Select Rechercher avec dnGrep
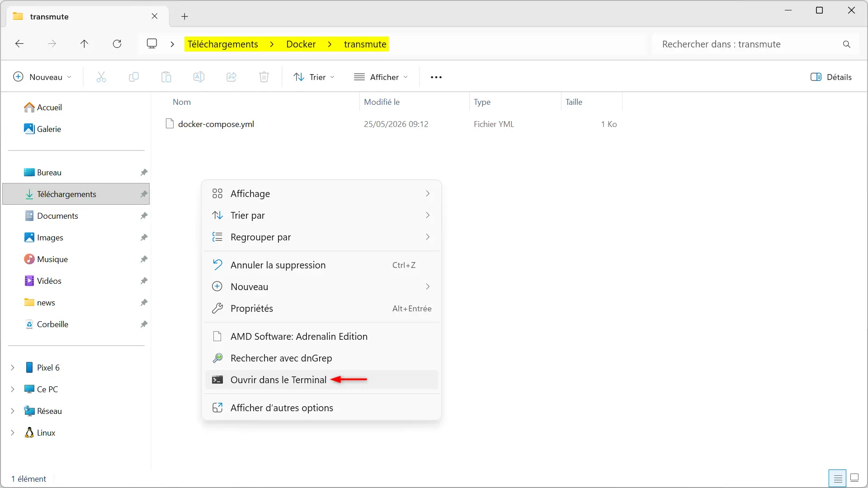 tap(321, 358)
